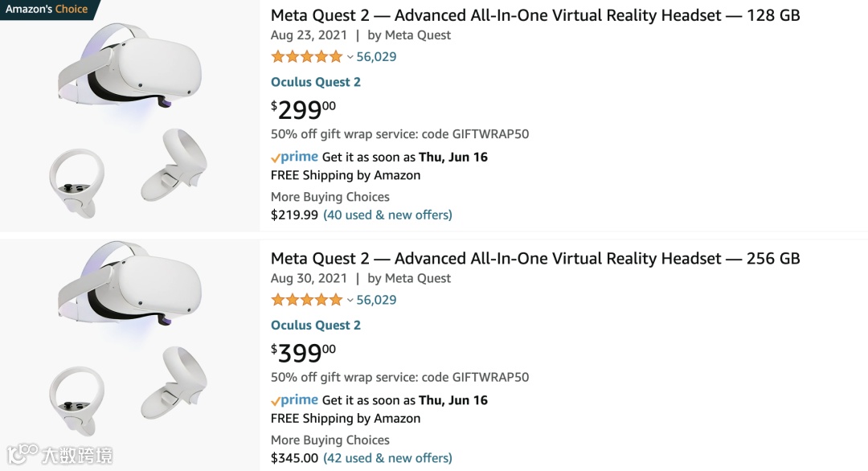
Task: Click the Prime logo on first listing
Action: click(295, 157)
